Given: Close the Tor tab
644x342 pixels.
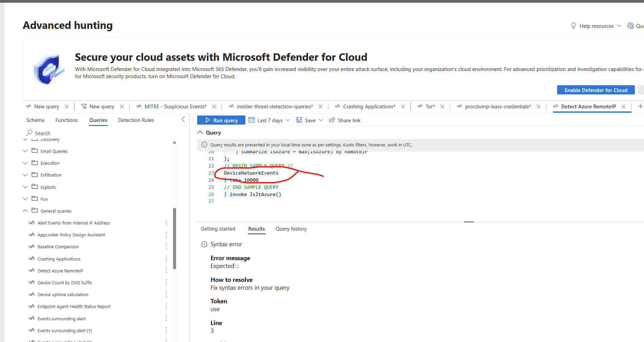Looking at the screenshot, I should tap(442, 107).
